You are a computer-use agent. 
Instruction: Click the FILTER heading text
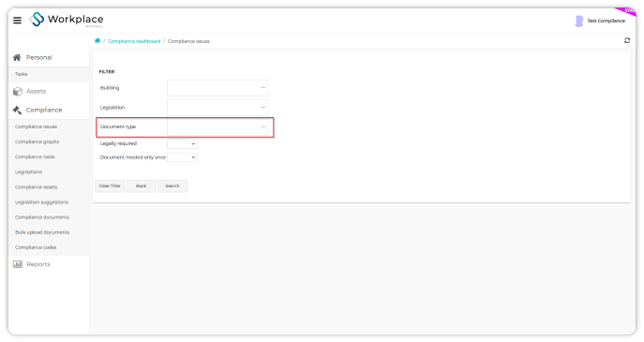tap(107, 71)
